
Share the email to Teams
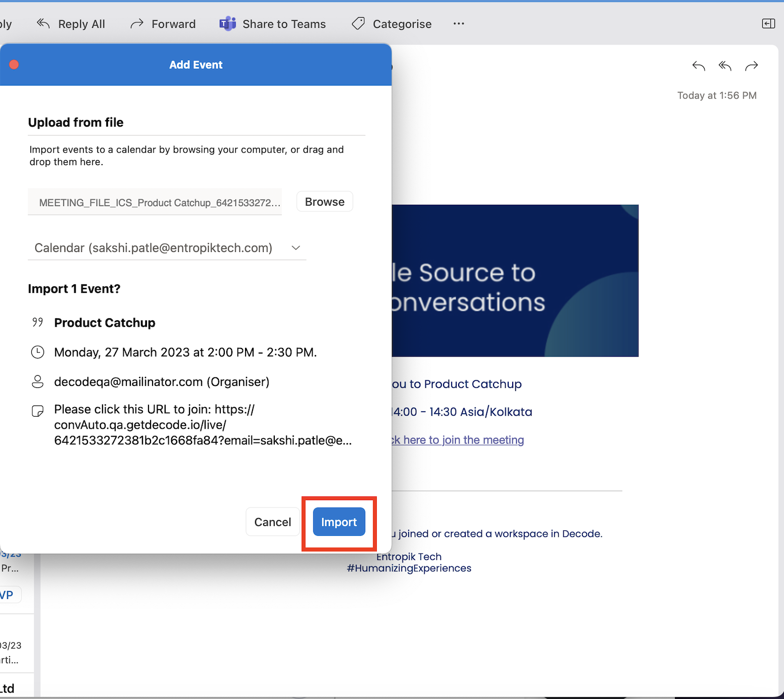(x=273, y=24)
